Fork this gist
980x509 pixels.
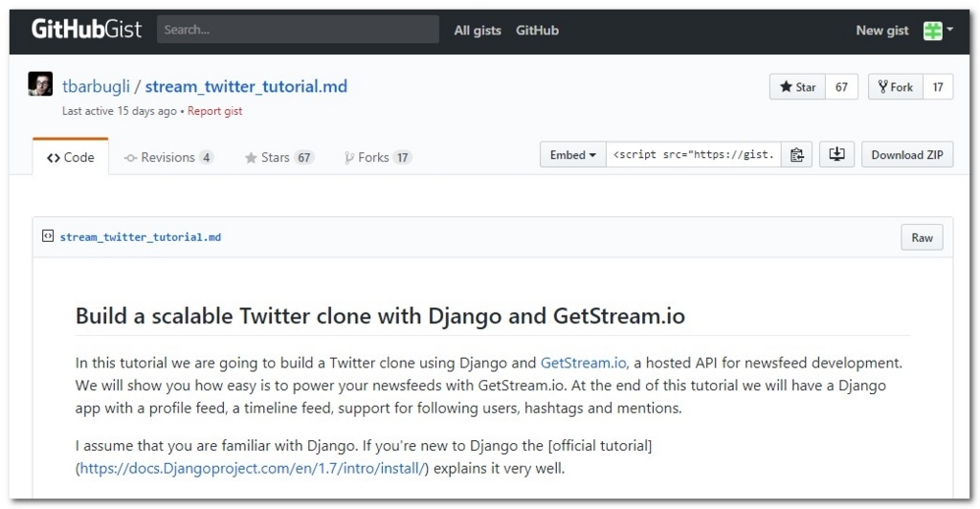[x=895, y=87]
